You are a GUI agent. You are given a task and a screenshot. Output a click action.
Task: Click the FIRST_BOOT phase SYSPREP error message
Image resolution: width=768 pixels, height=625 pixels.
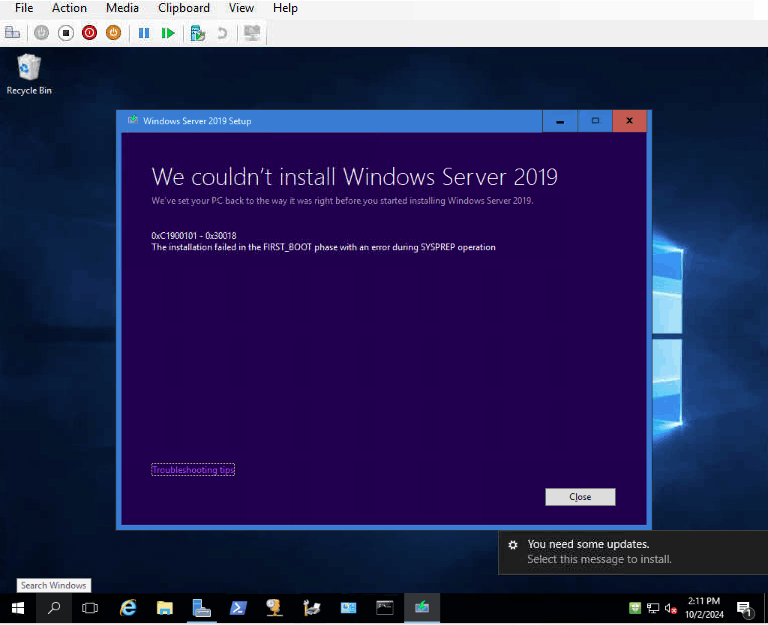pos(323,247)
